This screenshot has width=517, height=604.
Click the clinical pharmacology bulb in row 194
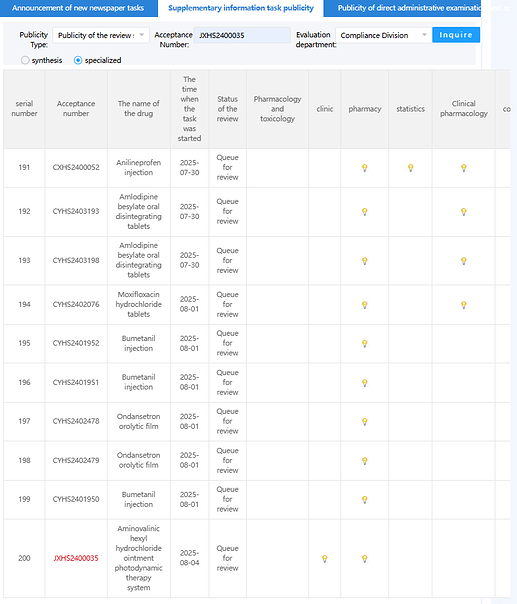click(x=463, y=305)
